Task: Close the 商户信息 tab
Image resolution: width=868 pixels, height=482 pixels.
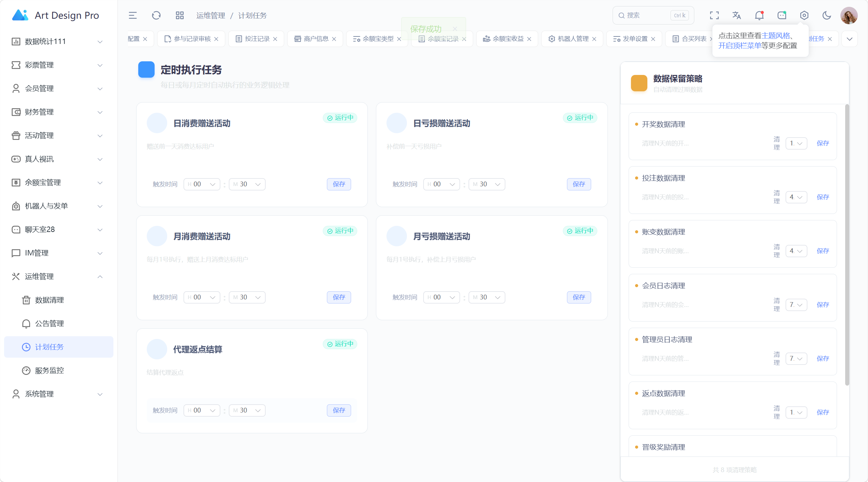Action: coord(334,39)
